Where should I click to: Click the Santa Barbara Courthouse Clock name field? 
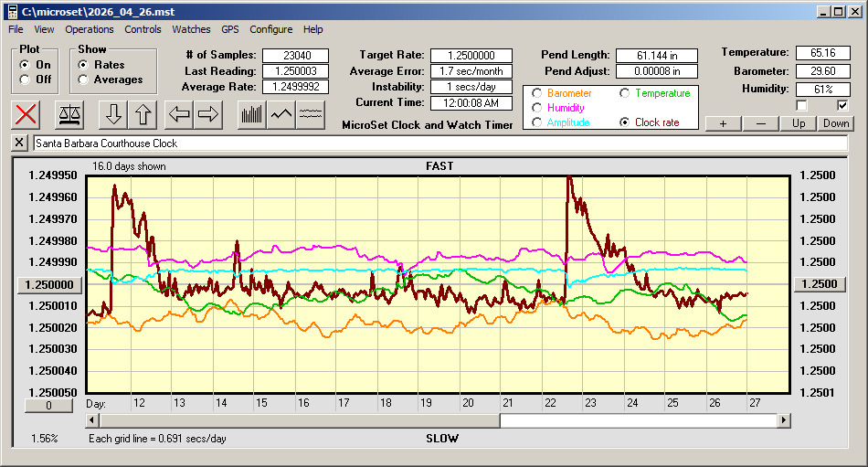(439, 143)
